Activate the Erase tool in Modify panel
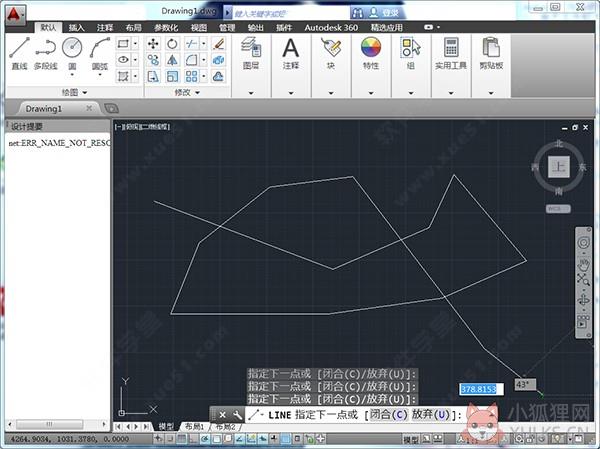 (x=218, y=44)
